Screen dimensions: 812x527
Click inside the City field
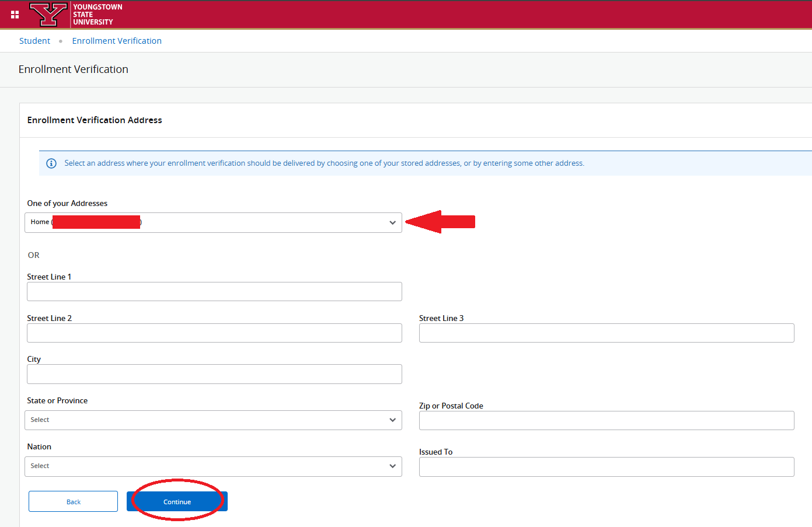point(213,374)
